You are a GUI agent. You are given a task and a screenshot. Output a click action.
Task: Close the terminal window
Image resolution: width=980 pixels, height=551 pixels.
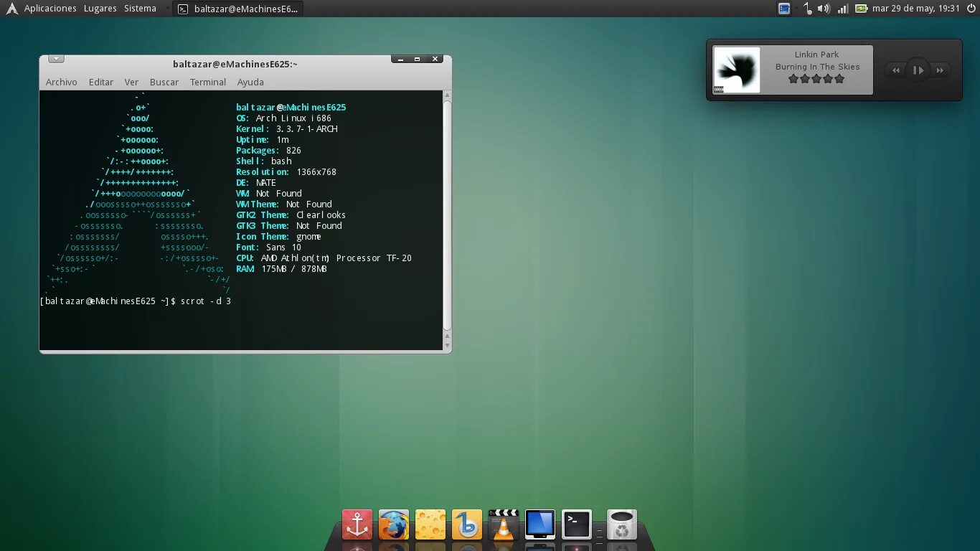pyautogui.click(x=435, y=60)
